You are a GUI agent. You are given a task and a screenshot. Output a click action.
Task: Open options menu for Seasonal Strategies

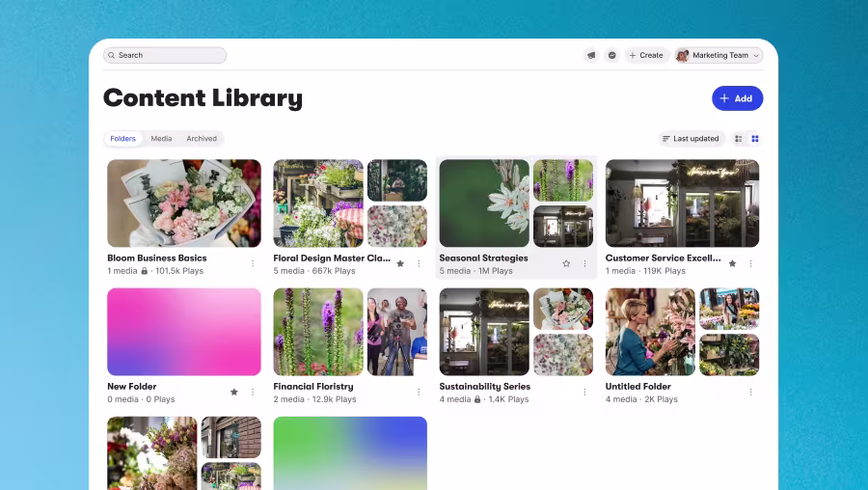coord(584,263)
